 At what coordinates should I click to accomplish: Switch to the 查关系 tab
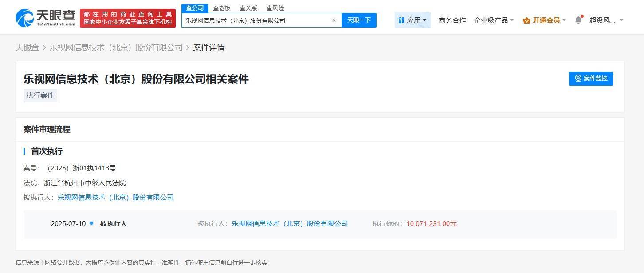coord(248,8)
